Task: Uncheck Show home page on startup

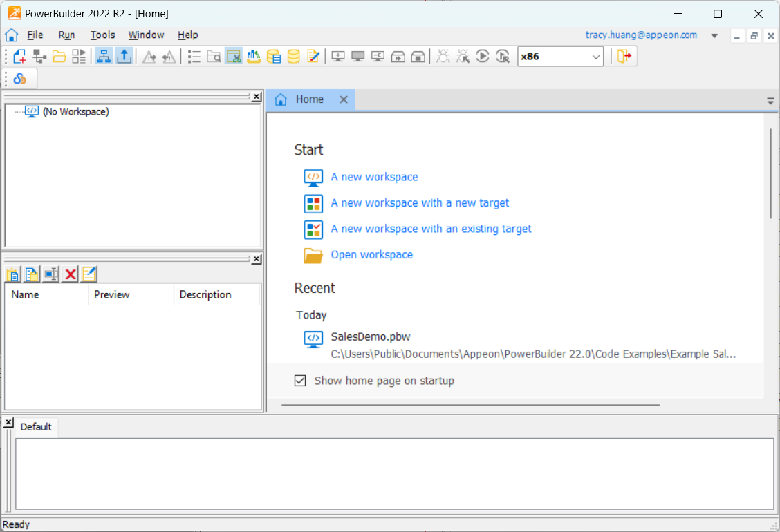Action: tap(300, 381)
